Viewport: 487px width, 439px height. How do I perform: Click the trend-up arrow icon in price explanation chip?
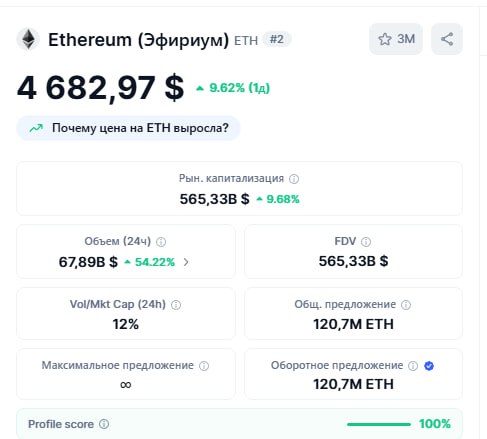coord(36,128)
